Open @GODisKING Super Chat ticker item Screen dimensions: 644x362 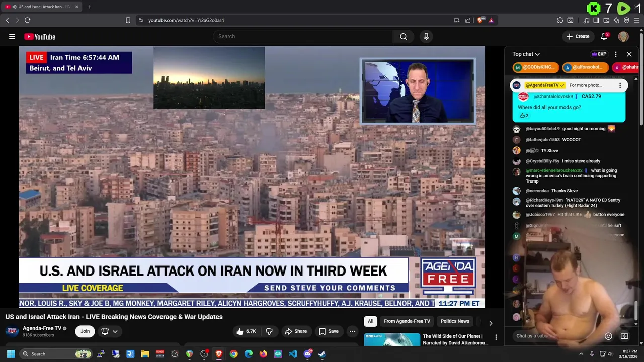pyautogui.click(x=536, y=67)
